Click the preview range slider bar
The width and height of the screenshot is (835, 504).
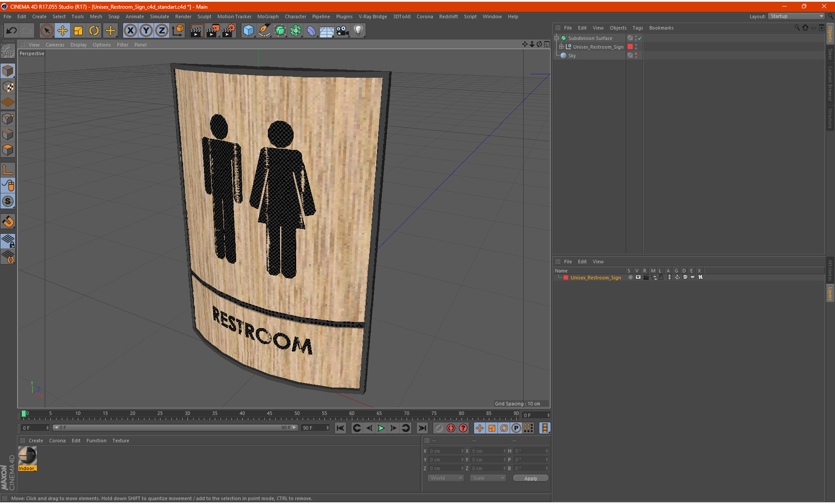(175, 428)
